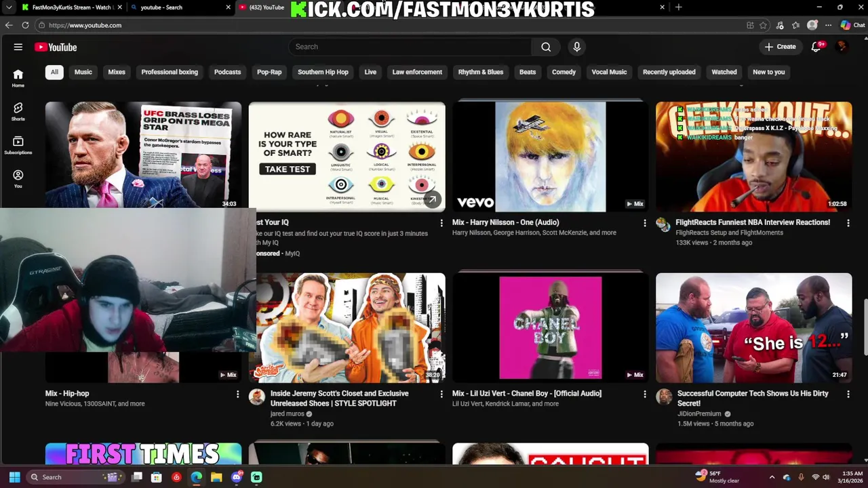
Task: Open options for Successful Computer Tech video
Action: [x=848, y=394]
